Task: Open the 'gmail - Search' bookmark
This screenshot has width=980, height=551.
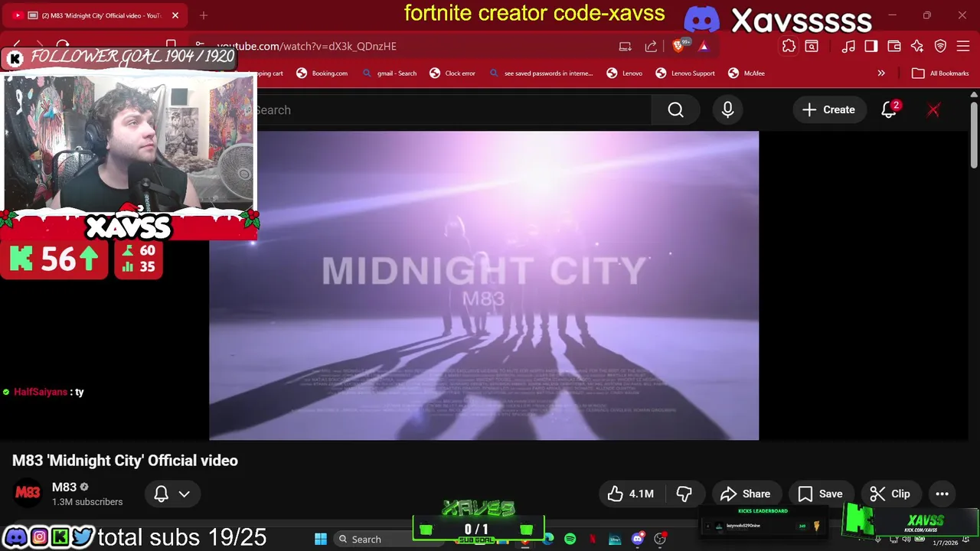Action: tap(389, 73)
